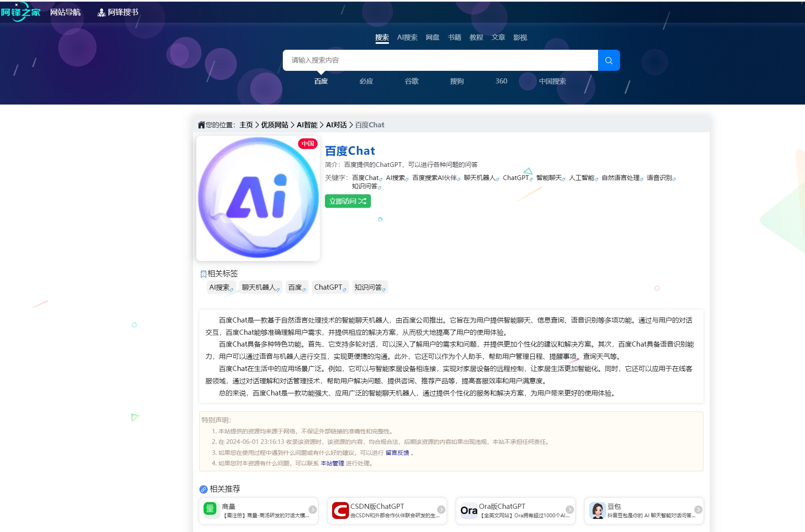Click the 相关标签 bookmark icon
Viewport: 805px width, 532px height.
(203, 274)
